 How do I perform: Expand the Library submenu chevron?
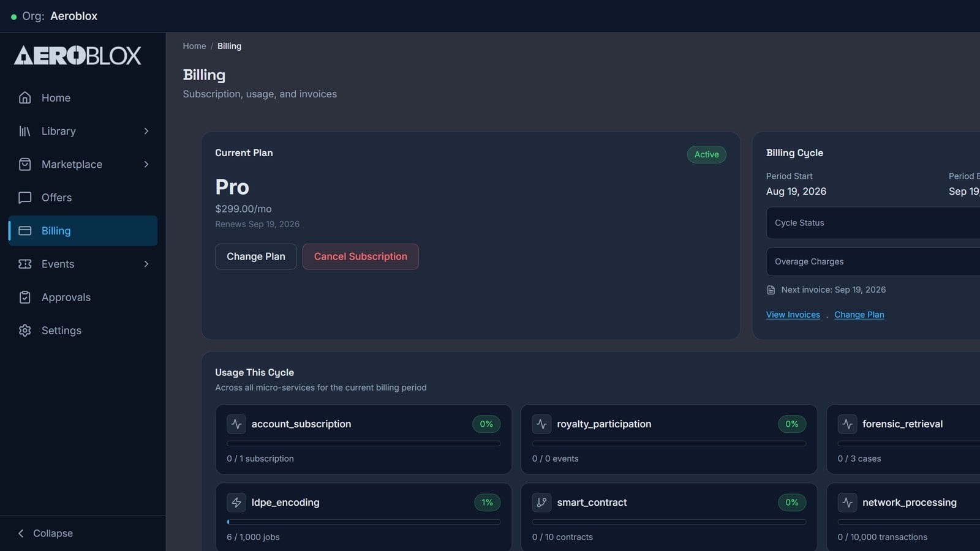tap(146, 131)
